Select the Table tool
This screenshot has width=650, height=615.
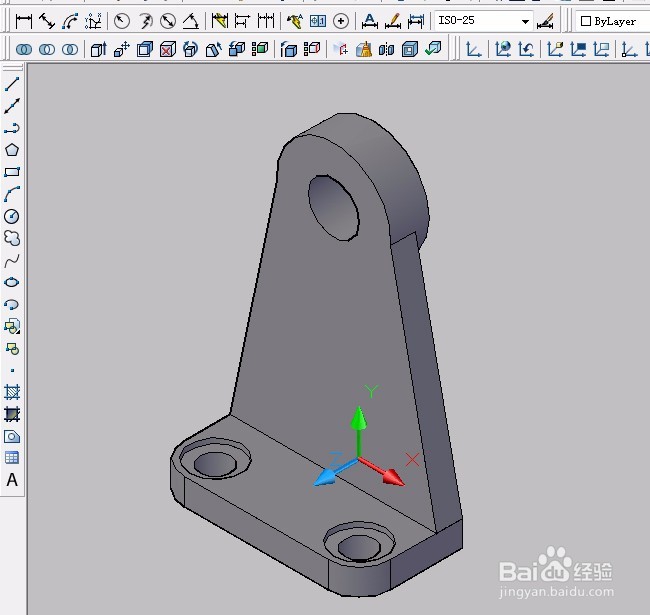pos(12,458)
